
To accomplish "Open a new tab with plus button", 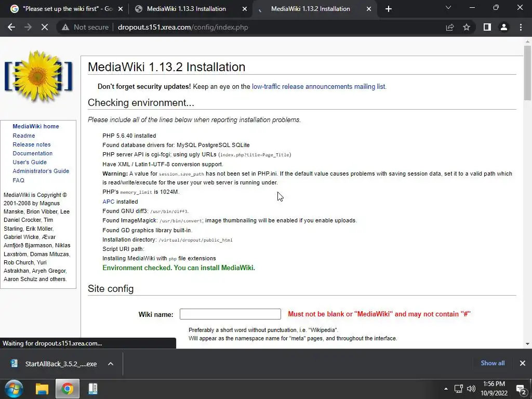I will tap(389, 9).
